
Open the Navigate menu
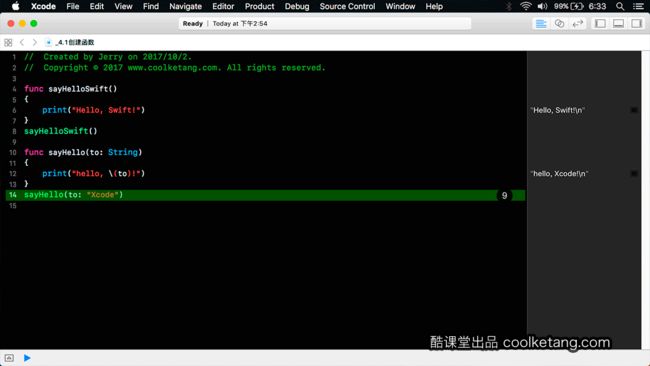[x=185, y=6]
